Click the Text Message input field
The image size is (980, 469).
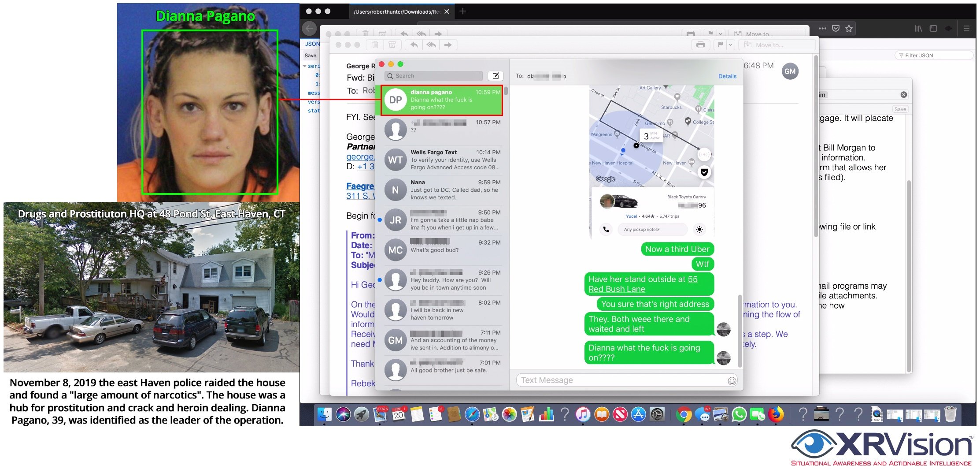click(621, 380)
